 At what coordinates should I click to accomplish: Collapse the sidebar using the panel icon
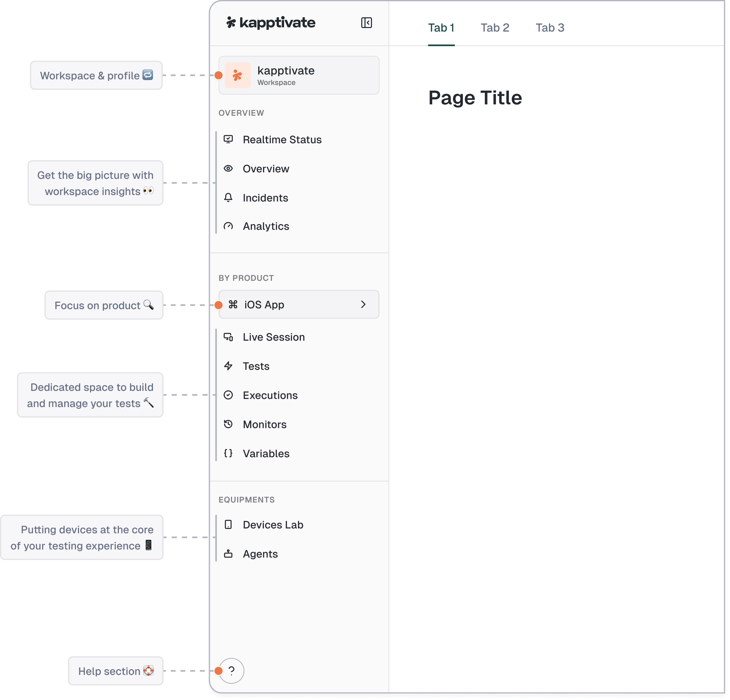366,23
